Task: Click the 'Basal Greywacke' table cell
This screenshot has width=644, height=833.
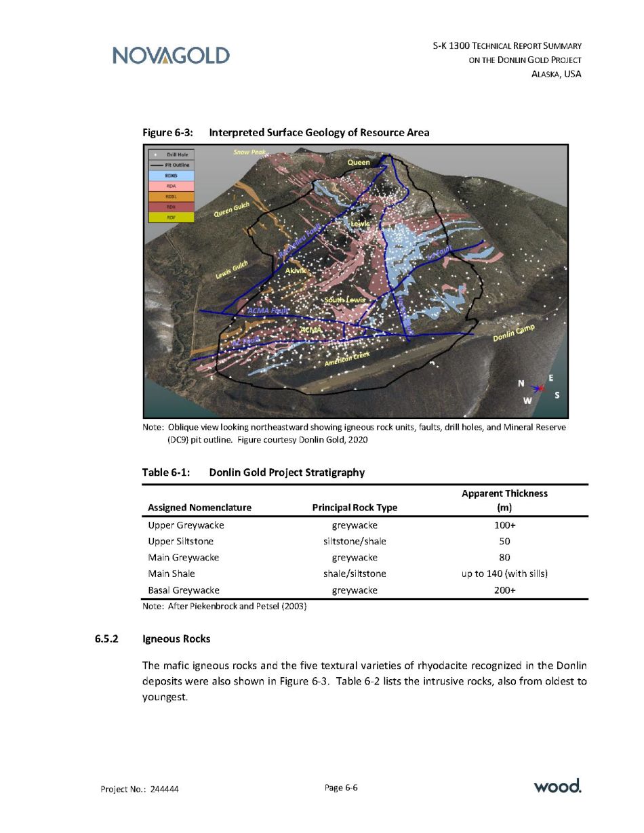Action: tap(184, 590)
